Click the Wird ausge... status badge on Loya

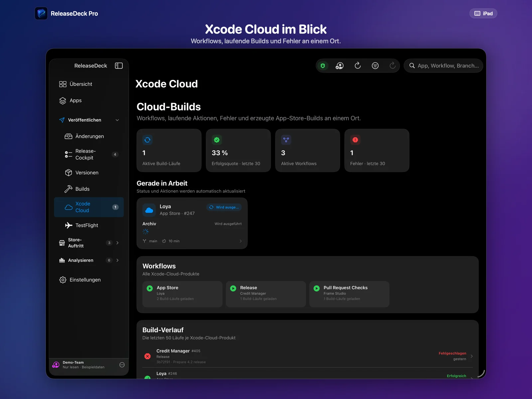(x=224, y=207)
